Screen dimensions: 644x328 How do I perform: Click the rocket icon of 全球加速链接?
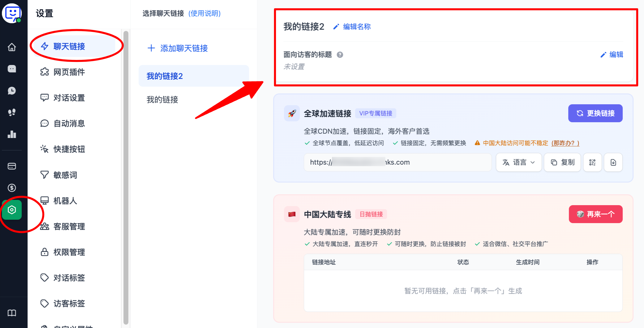pos(292,113)
